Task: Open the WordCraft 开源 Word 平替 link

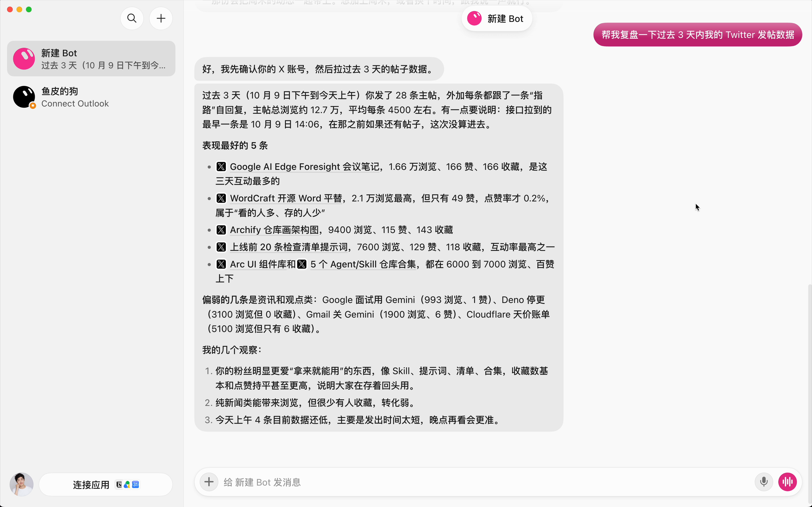Action: (x=286, y=198)
